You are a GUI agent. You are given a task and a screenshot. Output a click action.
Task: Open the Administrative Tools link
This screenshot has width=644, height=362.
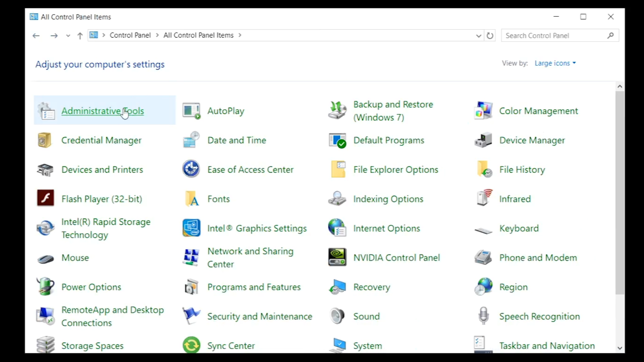click(102, 111)
